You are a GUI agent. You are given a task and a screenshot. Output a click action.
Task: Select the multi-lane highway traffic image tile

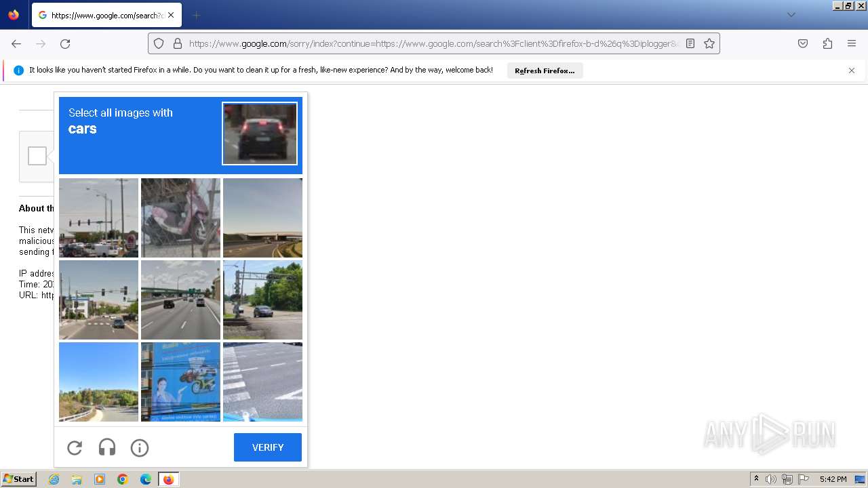coord(180,300)
